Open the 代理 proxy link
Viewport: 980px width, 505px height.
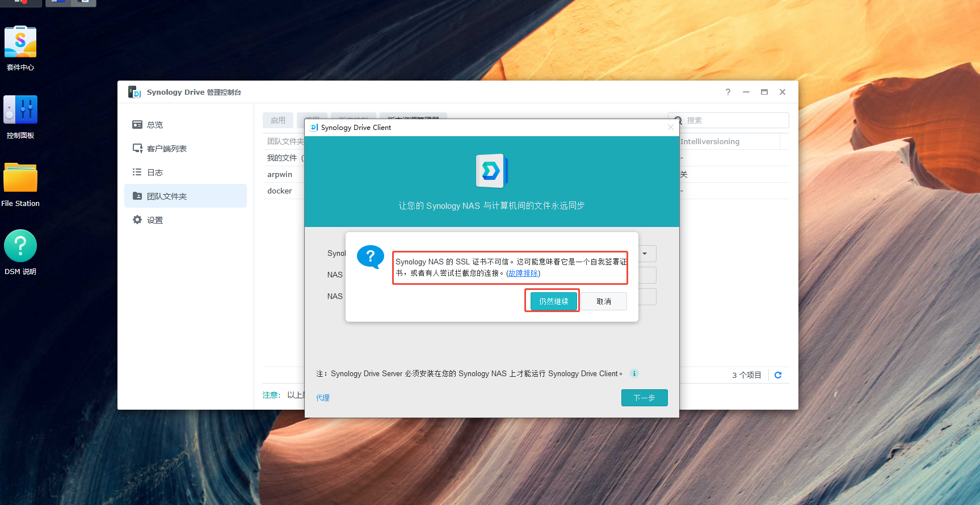[x=323, y=398]
